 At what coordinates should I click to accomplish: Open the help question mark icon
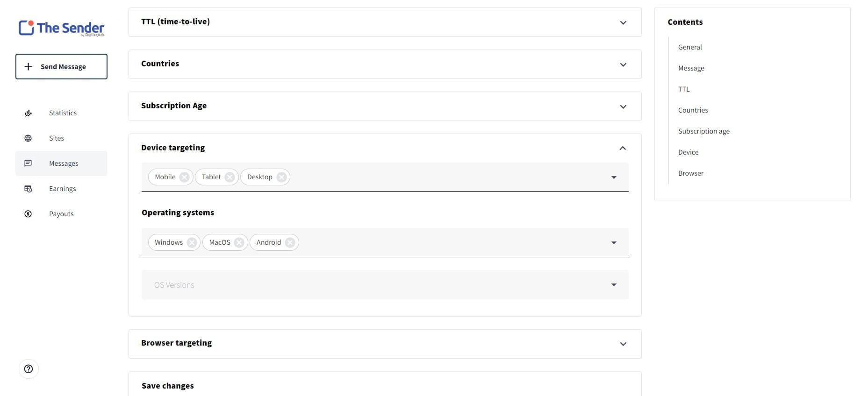coord(29,369)
